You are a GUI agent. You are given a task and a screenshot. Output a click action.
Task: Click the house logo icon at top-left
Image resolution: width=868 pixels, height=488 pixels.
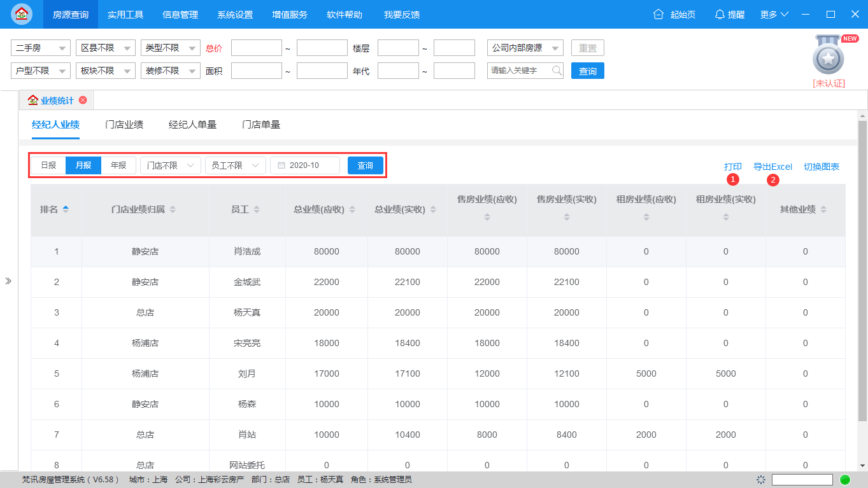click(22, 14)
